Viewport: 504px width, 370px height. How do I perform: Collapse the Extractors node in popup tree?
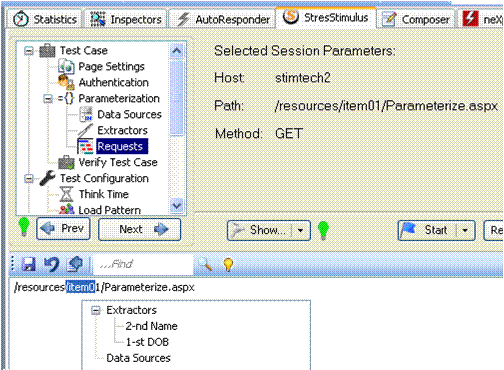(96, 310)
